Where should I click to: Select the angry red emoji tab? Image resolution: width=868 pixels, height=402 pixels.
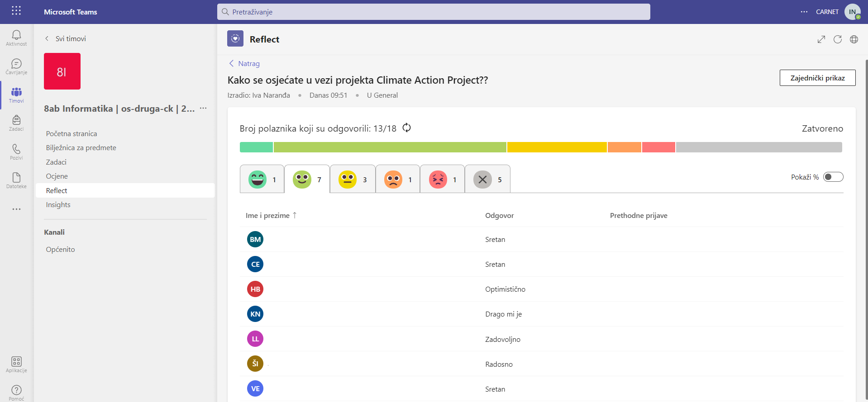click(443, 179)
